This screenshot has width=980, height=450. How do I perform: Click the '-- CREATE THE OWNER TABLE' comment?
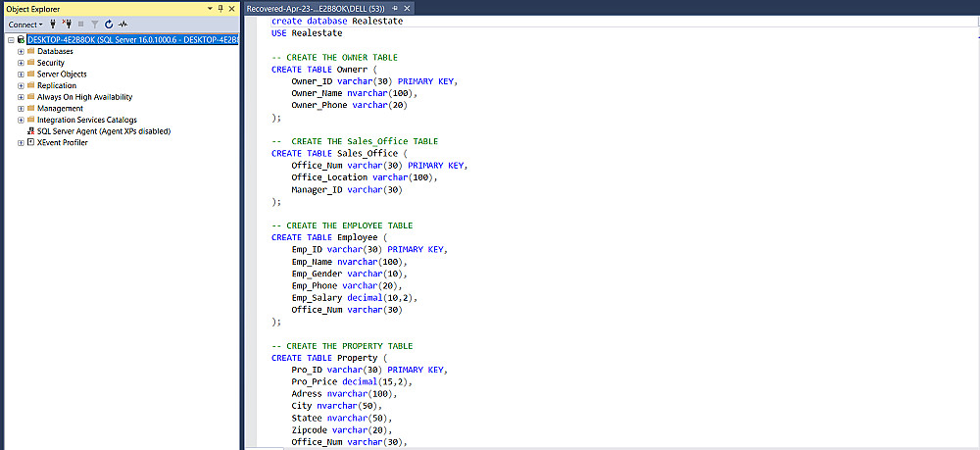coord(334,58)
